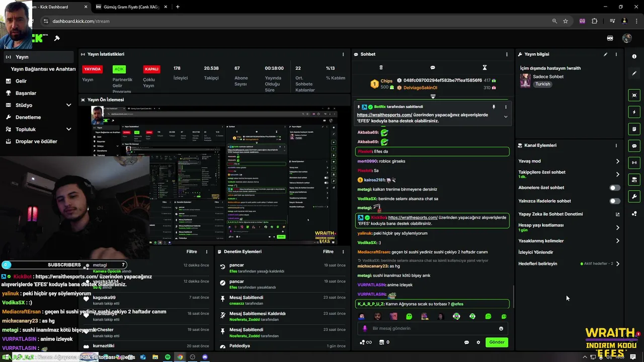Click the trash icon under Sohbet header
This screenshot has width=644, height=362.
381,67
